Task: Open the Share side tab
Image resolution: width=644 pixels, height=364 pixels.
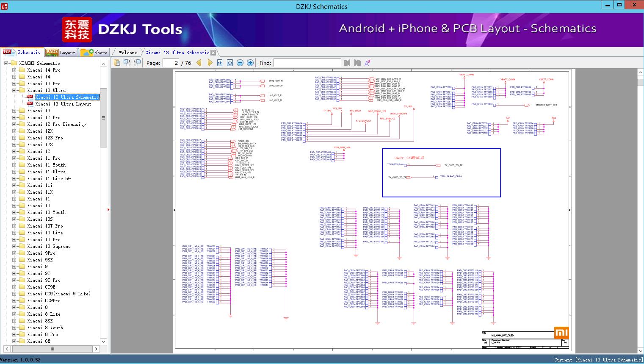Action: (94, 53)
